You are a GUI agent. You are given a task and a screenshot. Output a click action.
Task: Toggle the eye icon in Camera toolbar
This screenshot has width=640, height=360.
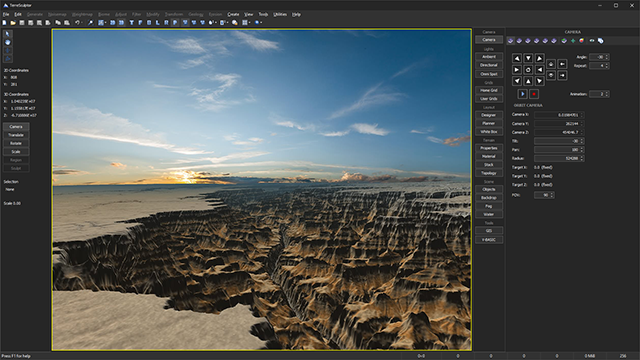592,41
